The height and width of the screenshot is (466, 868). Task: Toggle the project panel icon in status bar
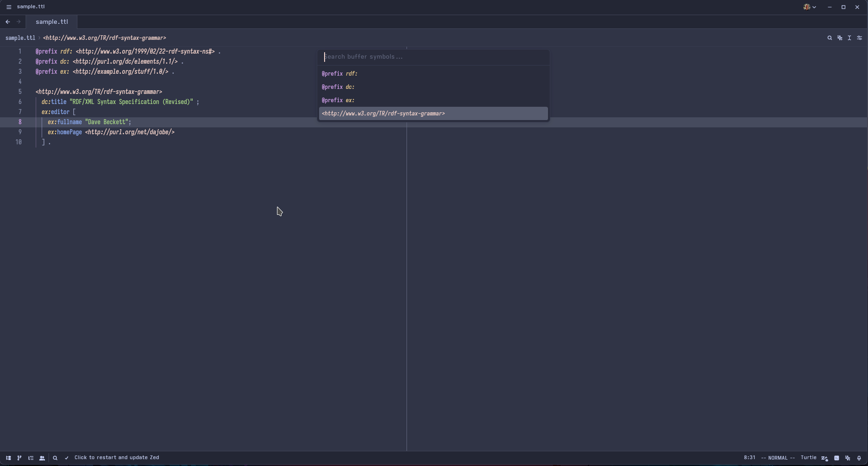8,458
